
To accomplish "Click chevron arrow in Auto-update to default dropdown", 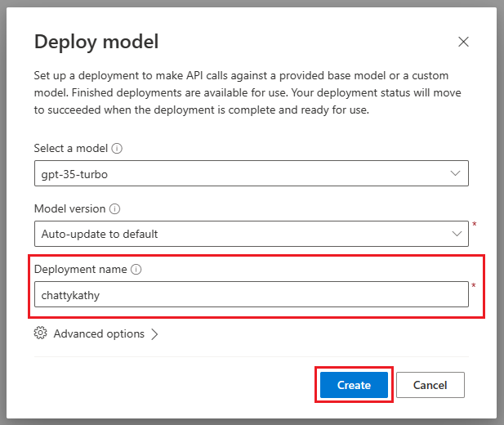I will tap(457, 234).
